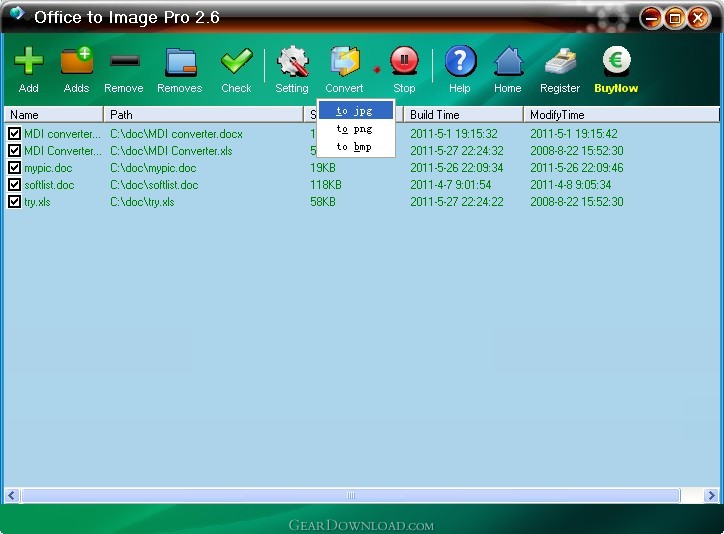This screenshot has width=724, height=534.
Task: Click build time 2011-4-7 9:01:54
Action: (451, 185)
